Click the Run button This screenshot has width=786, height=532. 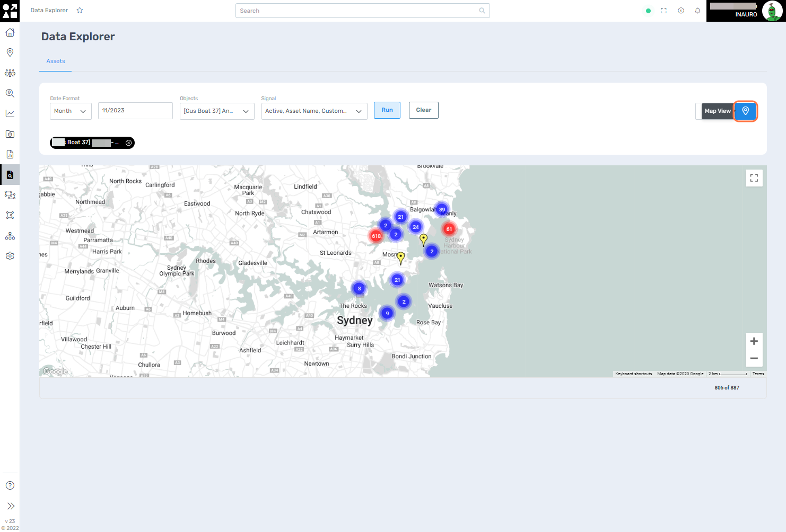coord(387,110)
